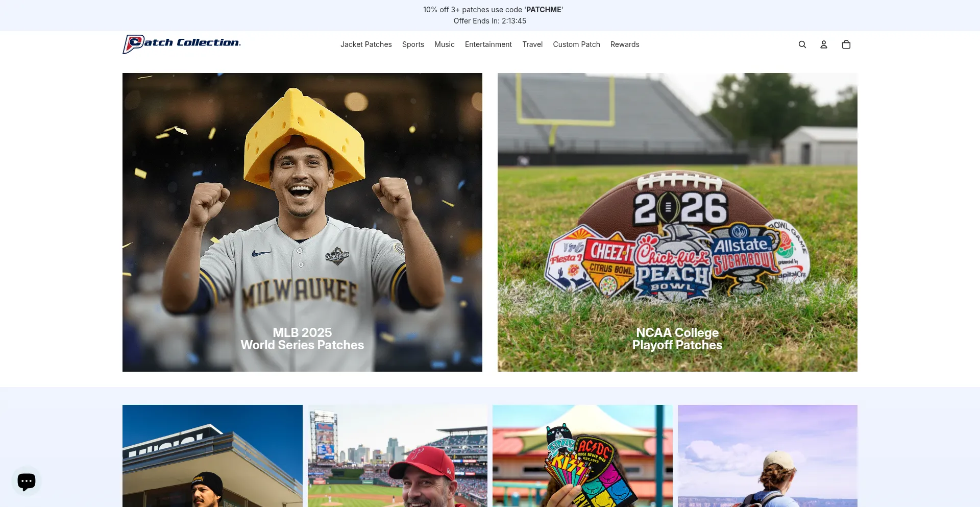Open the Entertainment menu
Screen dimensions: 980x507
tap(488, 44)
